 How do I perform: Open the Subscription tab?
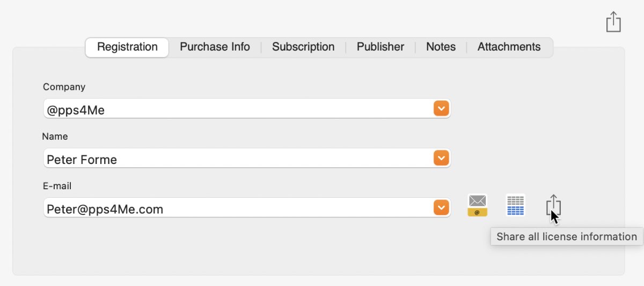click(x=303, y=47)
